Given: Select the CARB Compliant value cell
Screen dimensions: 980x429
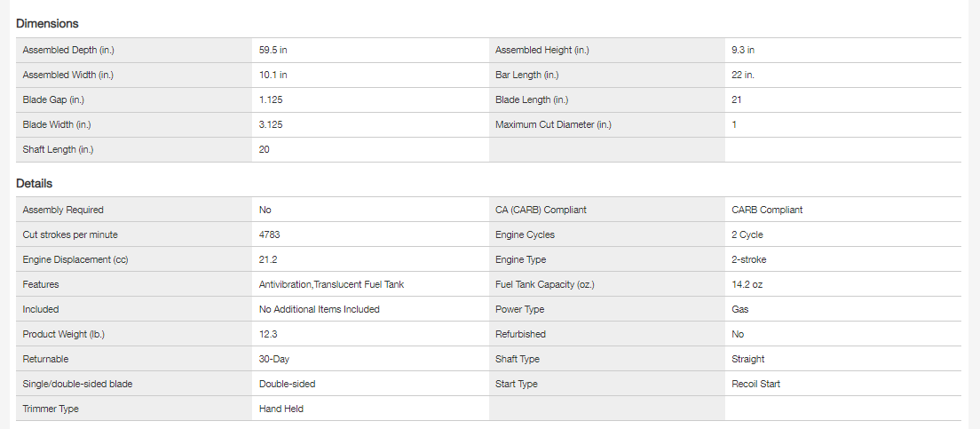Looking at the screenshot, I should coord(767,210).
